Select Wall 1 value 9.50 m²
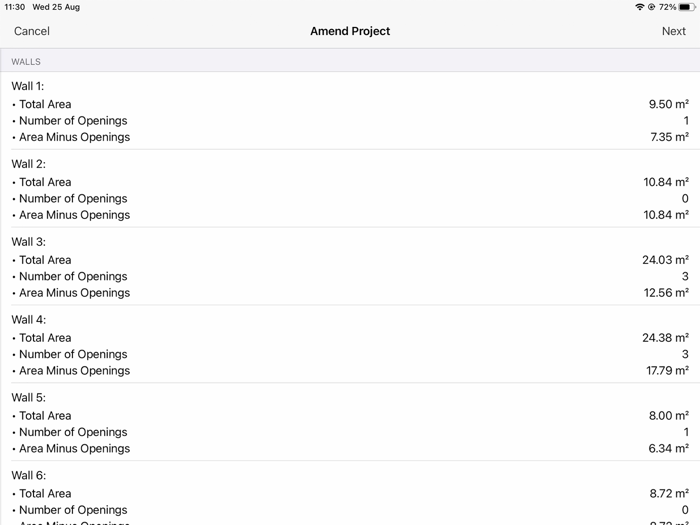The width and height of the screenshot is (700, 525). coord(669,104)
